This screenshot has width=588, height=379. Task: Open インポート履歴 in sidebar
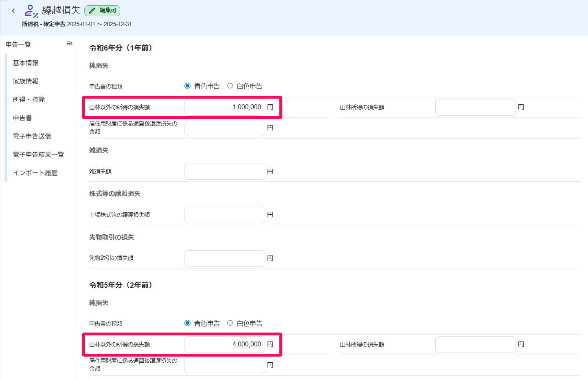(x=35, y=173)
